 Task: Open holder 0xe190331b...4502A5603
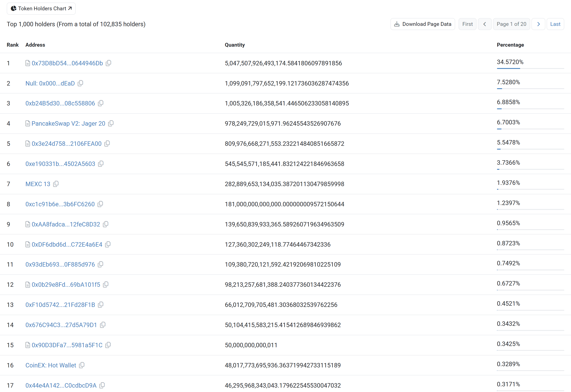tap(60, 164)
